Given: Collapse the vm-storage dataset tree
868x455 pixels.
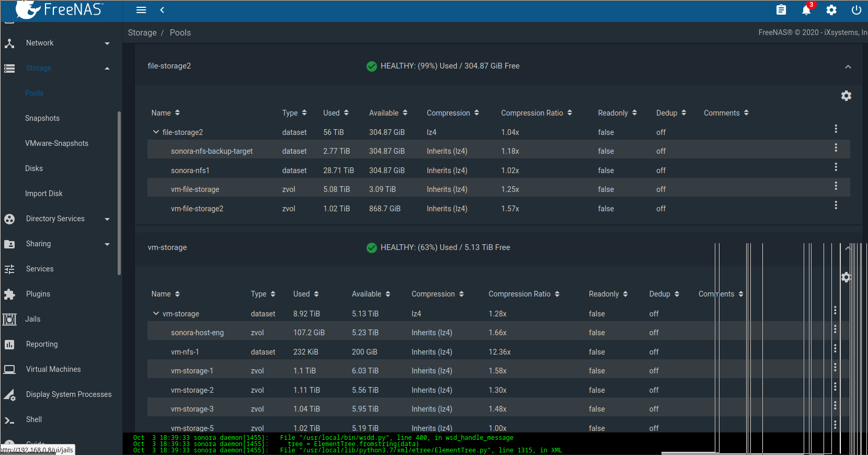Looking at the screenshot, I should tap(156, 313).
